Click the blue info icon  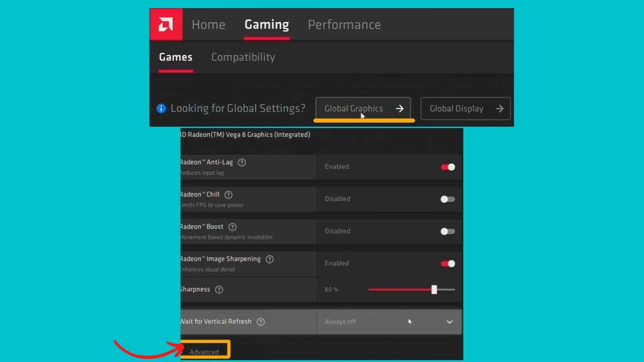(x=161, y=109)
